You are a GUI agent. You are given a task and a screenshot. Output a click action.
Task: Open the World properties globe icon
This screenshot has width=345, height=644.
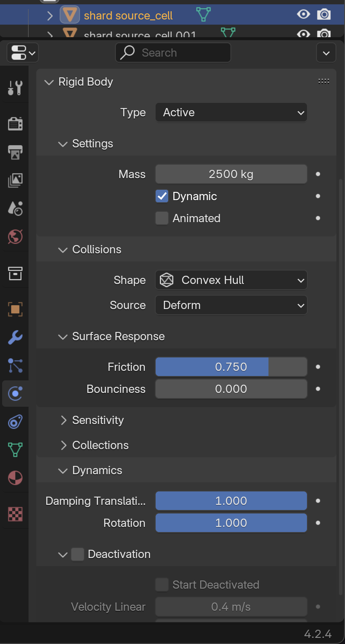pos(15,236)
